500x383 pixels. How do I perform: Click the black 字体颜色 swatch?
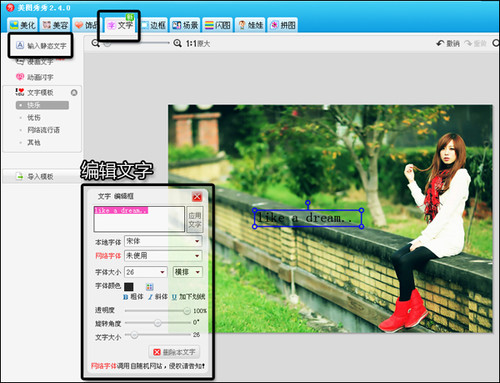point(129,287)
